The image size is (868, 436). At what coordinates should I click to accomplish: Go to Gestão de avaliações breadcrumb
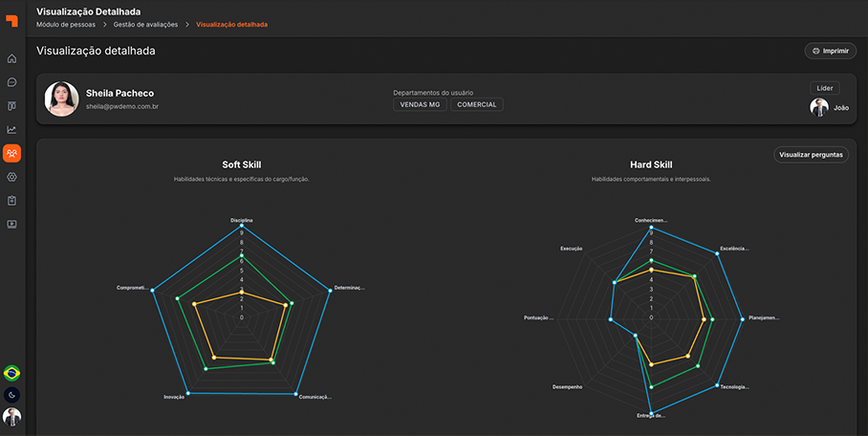[145, 24]
